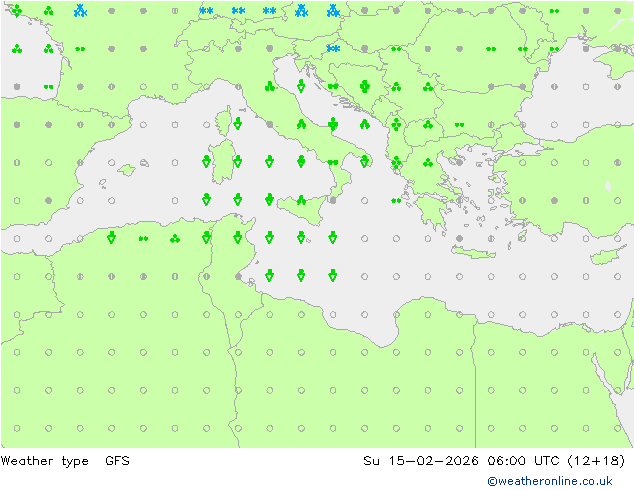The height and width of the screenshot is (490, 634).
Task: Click the green rain symbol over Sicily
Action: [301, 200]
